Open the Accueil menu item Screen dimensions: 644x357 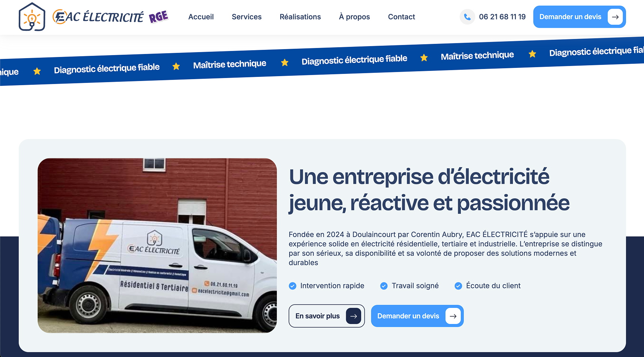coord(201,17)
